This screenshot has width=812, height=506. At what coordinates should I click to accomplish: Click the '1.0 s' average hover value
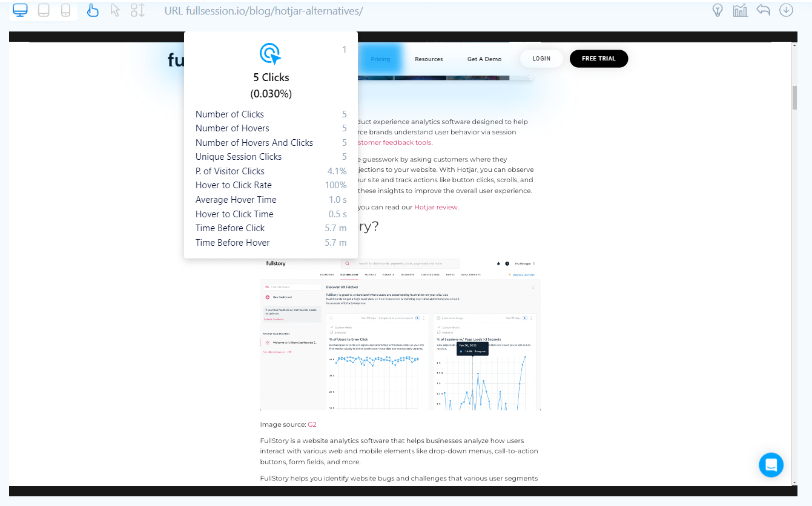coord(338,200)
